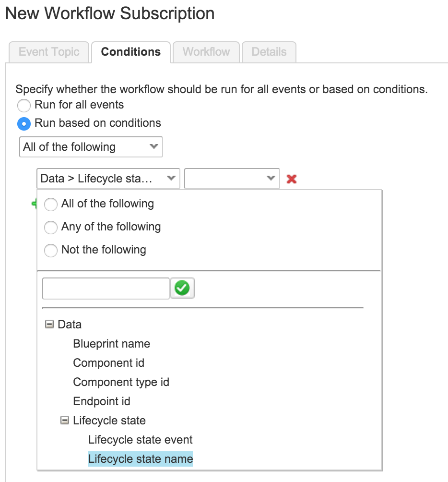This screenshot has height=482, width=448.
Task: Open the empty operator dropdown
Action: coord(232,178)
